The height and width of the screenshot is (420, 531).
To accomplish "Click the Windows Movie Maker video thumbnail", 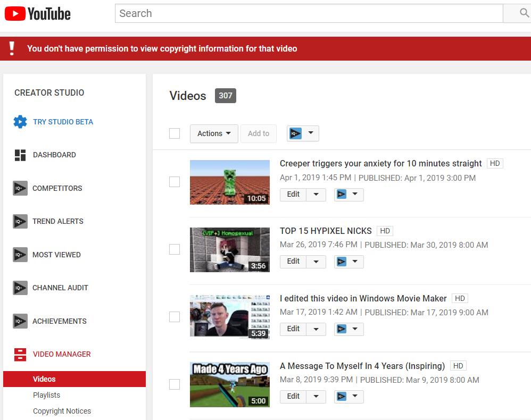I will (230, 317).
